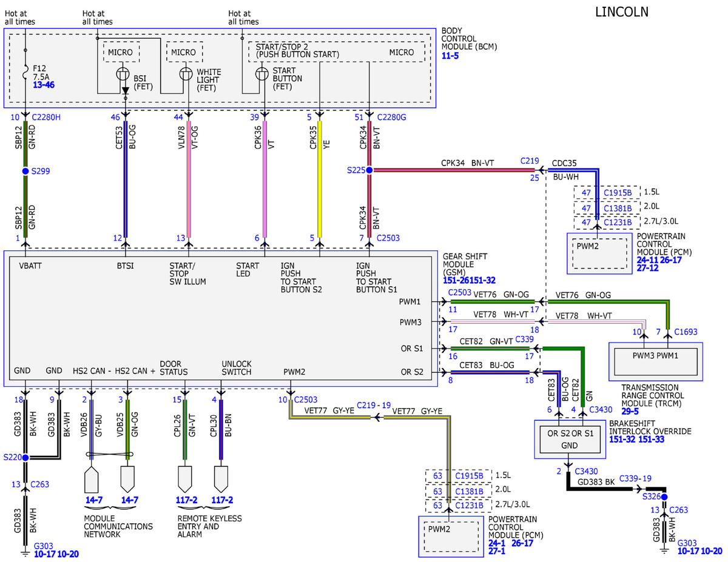Click the ground symbol under the S326 branch

point(664,550)
